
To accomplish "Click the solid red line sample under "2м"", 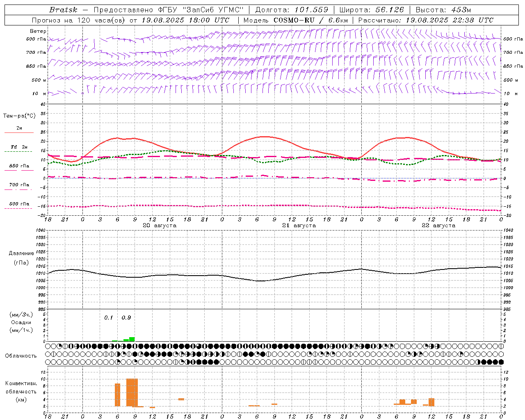I will (19, 132).
